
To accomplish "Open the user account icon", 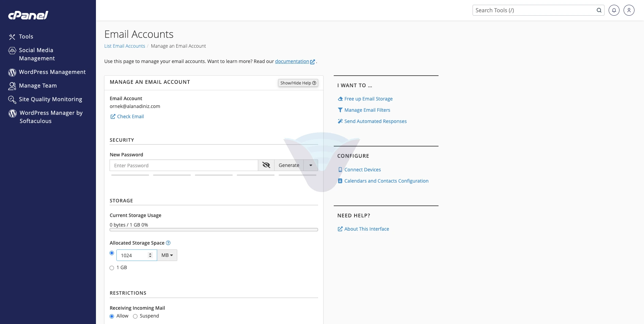I will point(629,10).
